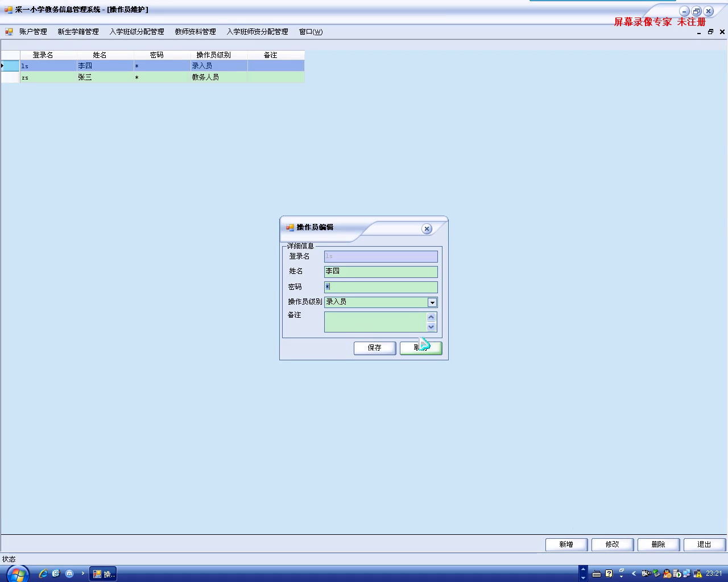Image resolution: width=728 pixels, height=582 pixels.
Task: Click the MDI child icon left of 账户管理
Action: tap(9, 32)
